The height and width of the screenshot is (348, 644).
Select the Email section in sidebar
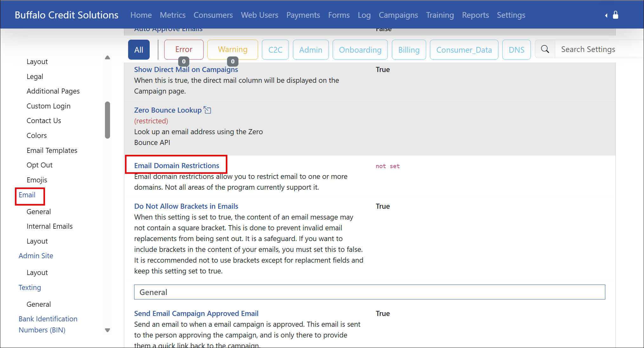(x=27, y=195)
